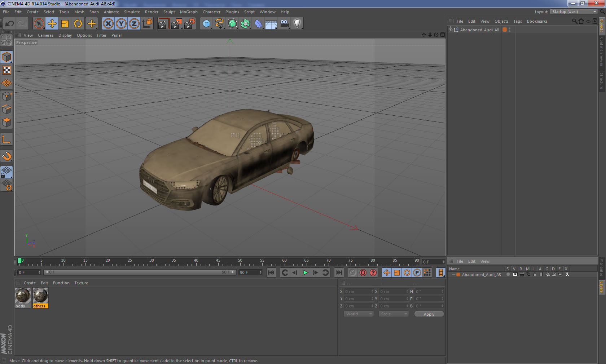The image size is (606, 364).
Task: Open Object Manager Tags menu
Action: 518,21
